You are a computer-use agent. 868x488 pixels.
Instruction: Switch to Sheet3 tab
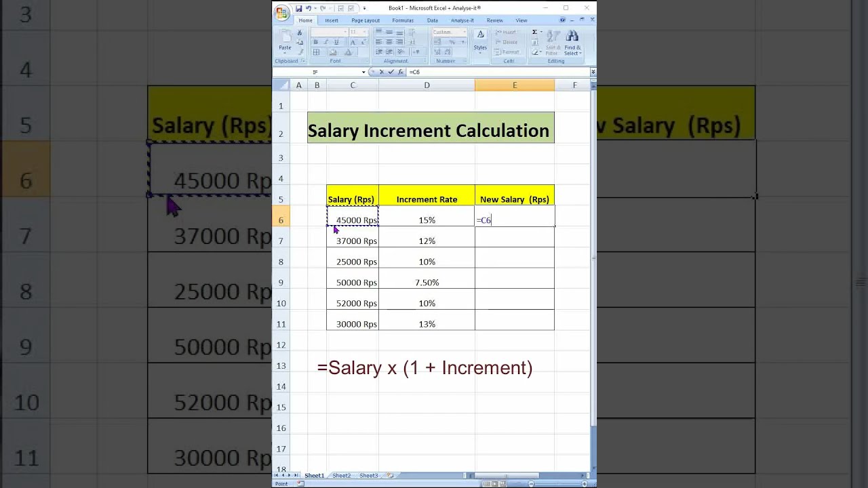[369, 476]
